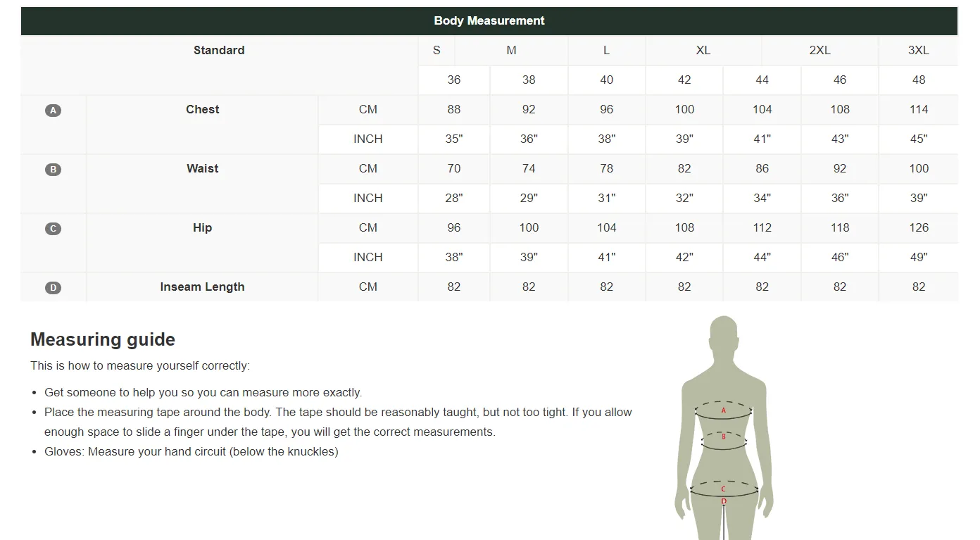The image size is (980, 540).
Task: Click the red C marker on the body figure
Action: click(723, 489)
